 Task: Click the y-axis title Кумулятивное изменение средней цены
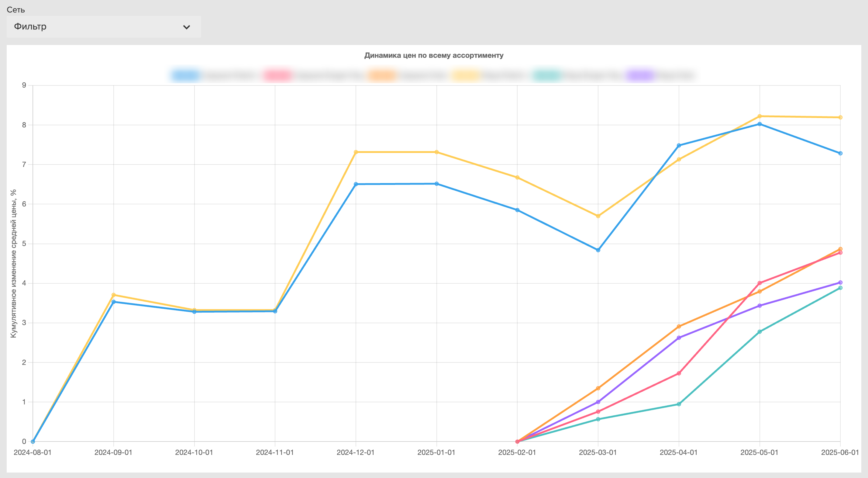tap(13, 263)
